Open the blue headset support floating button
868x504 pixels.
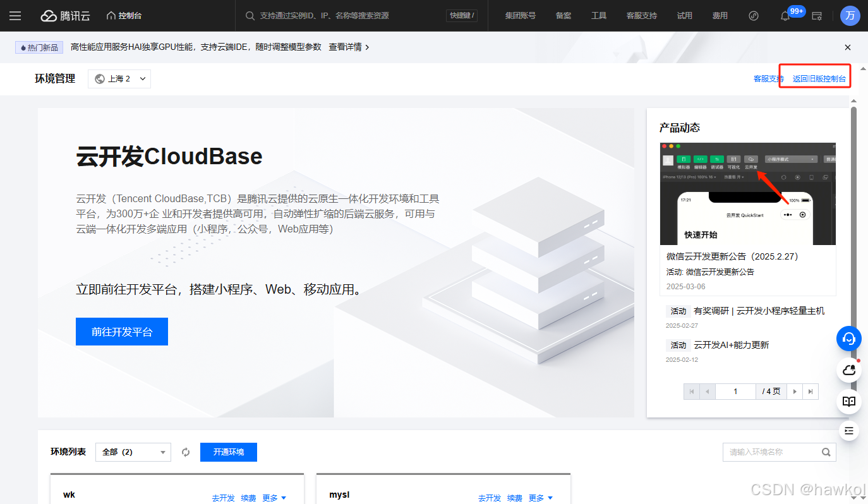click(849, 339)
